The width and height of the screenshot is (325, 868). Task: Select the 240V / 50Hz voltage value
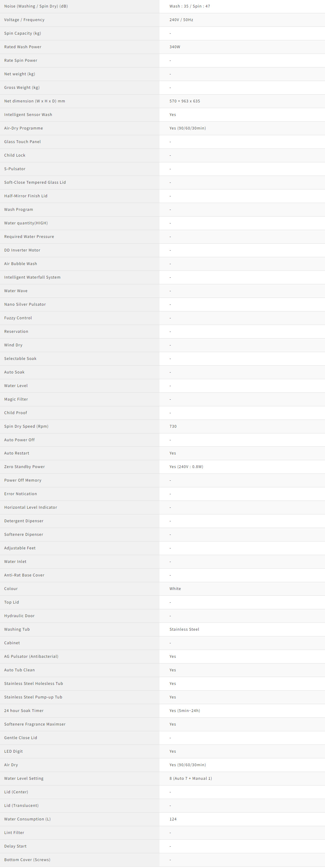[181, 20]
